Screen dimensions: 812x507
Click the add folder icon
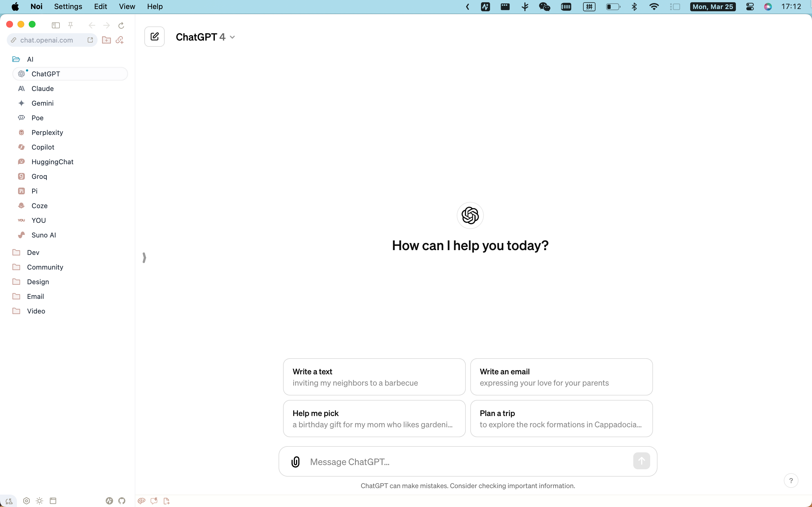pyautogui.click(x=106, y=40)
